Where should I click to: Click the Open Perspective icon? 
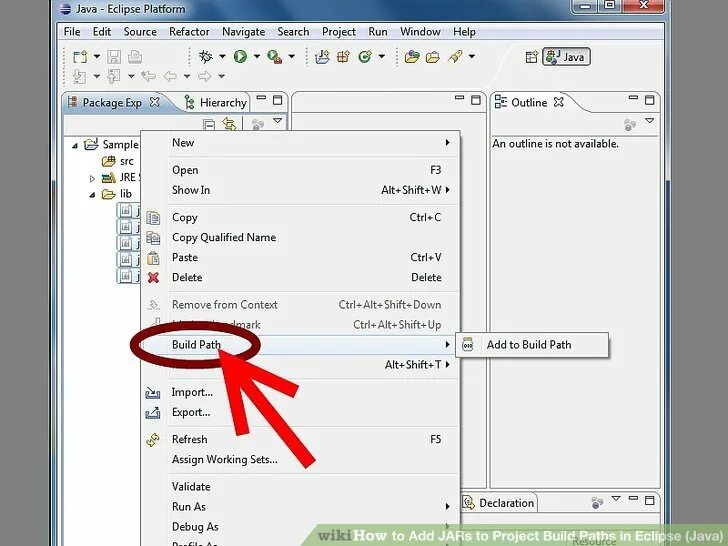click(532, 57)
